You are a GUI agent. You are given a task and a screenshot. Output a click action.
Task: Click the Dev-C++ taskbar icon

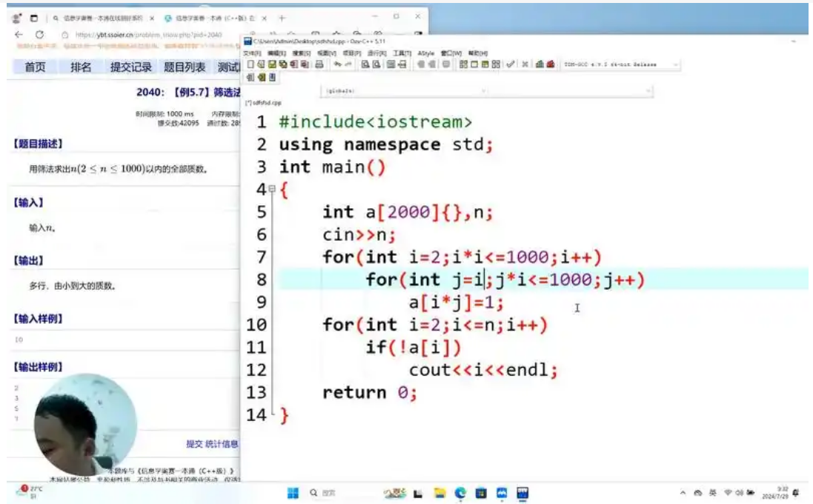coord(522,493)
